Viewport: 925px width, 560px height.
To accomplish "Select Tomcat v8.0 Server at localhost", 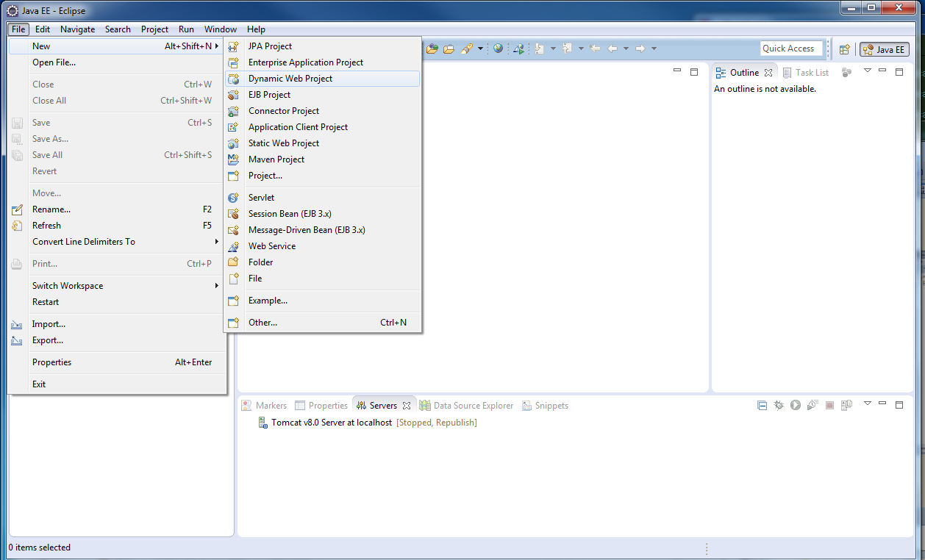I will pyautogui.click(x=331, y=423).
